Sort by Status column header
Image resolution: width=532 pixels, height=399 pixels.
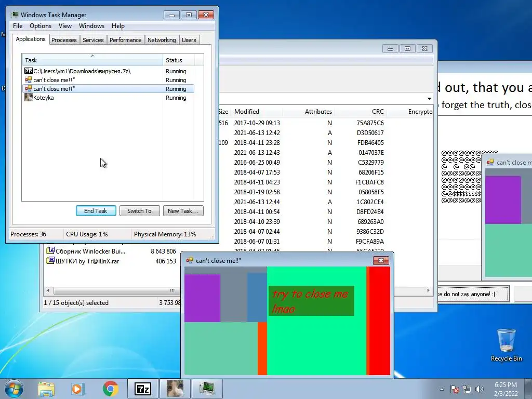pyautogui.click(x=179, y=60)
